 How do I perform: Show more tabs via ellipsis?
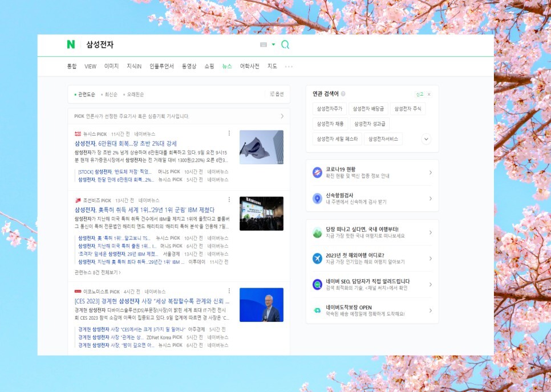pos(289,66)
